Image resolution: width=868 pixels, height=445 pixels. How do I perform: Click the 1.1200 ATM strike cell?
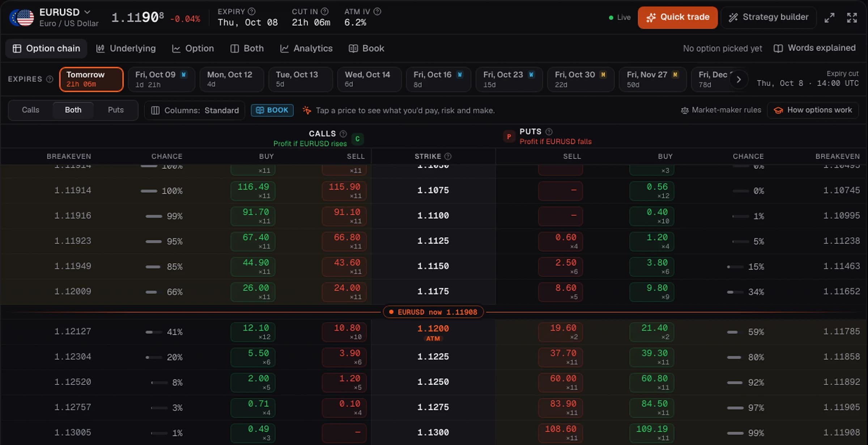(x=433, y=332)
